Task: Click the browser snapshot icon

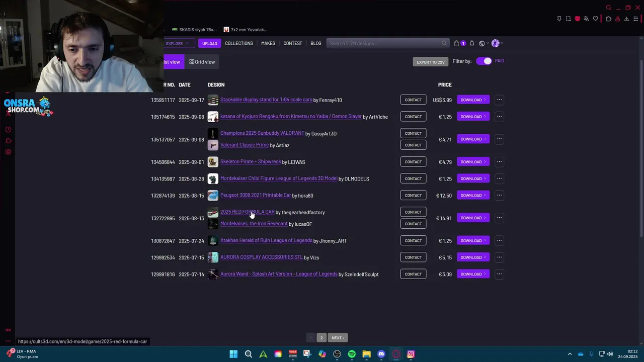Action: pos(568,19)
